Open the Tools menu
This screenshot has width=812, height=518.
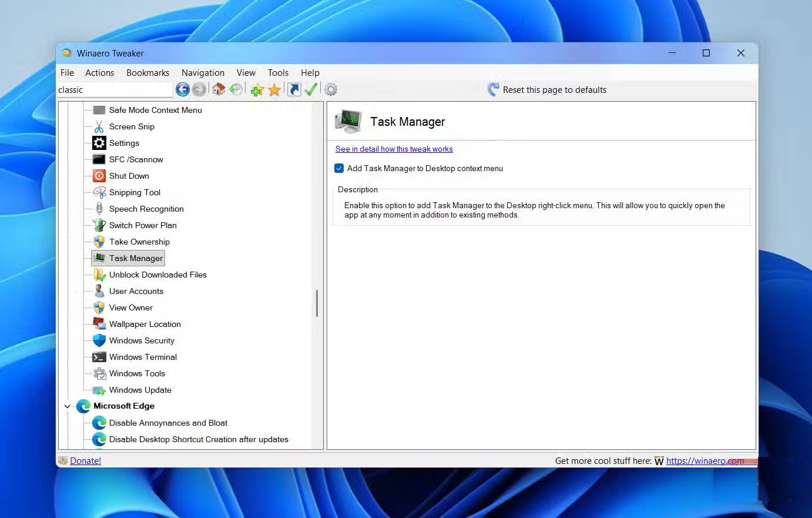coord(278,72)
